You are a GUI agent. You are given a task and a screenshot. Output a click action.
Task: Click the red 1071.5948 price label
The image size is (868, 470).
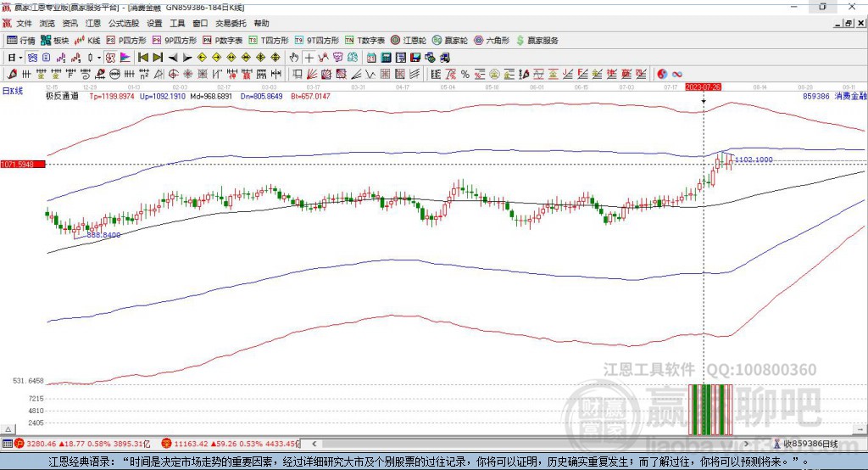pyautogui.click(x=23, y=164)
